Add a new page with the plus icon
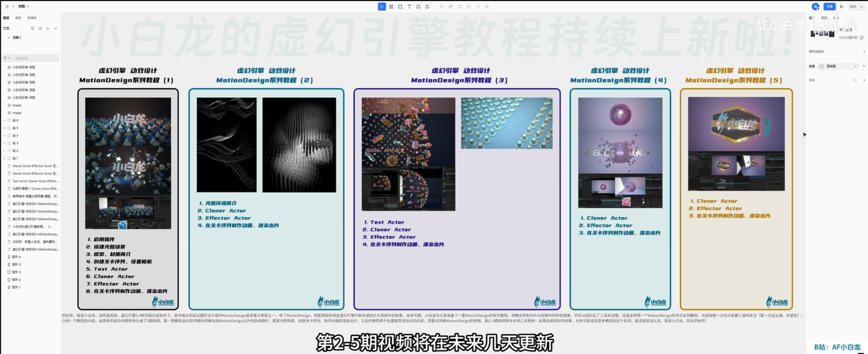This screenshot has width=868, height=354. pyautogui.click(x=48, y=29)
